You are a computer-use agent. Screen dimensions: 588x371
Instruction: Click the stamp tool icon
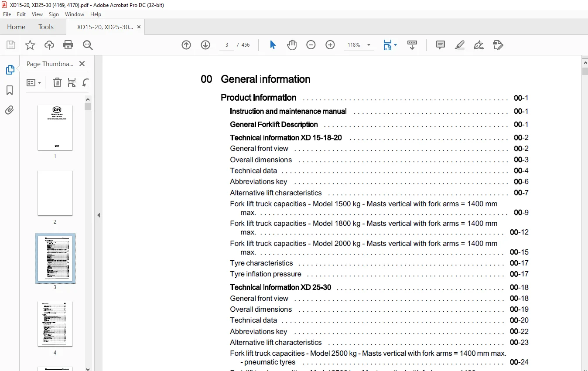point(498,45)
